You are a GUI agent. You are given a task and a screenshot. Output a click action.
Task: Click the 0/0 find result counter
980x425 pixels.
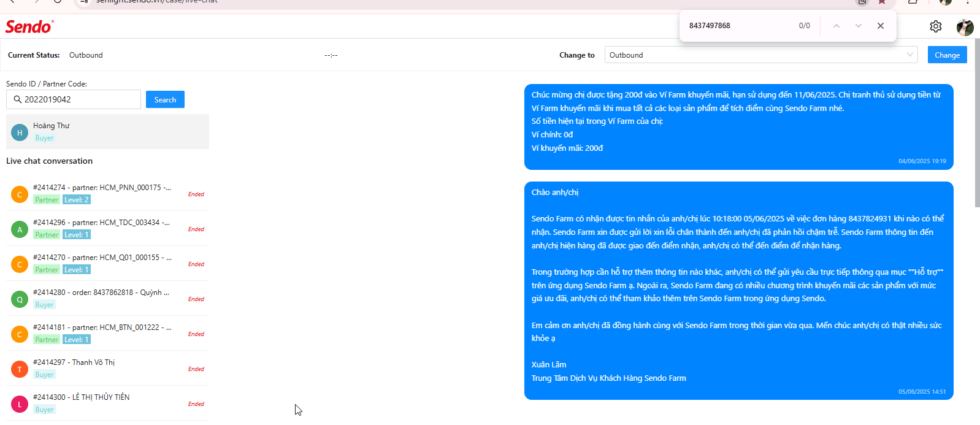tap(804, 26)
